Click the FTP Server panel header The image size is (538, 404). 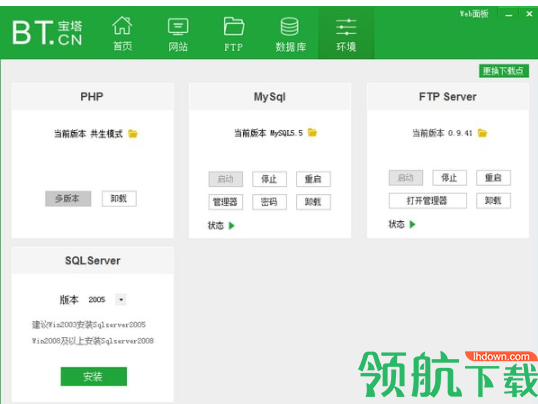pos(448,96)
